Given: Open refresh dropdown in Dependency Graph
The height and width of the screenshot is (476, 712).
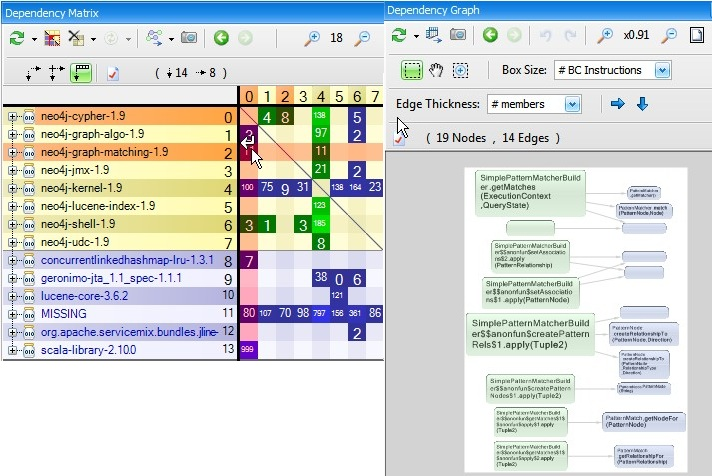Looking at the screenshot, I should [416, 36].
